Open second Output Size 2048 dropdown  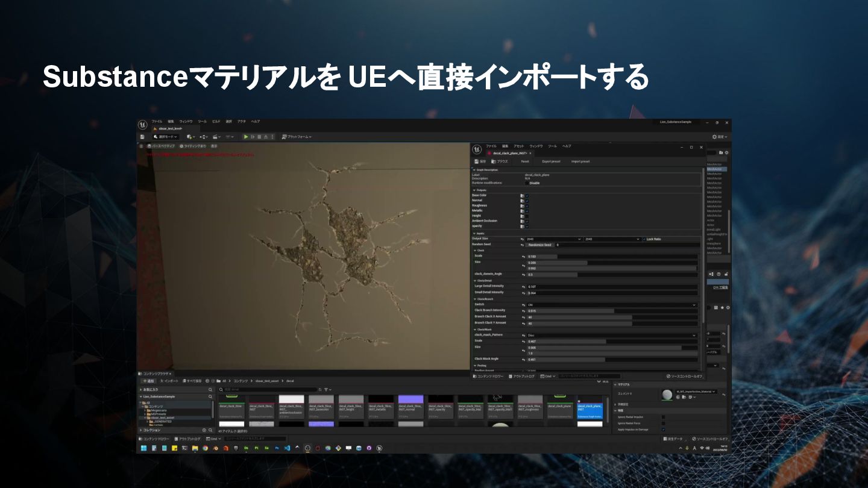[x=612, y=239]
